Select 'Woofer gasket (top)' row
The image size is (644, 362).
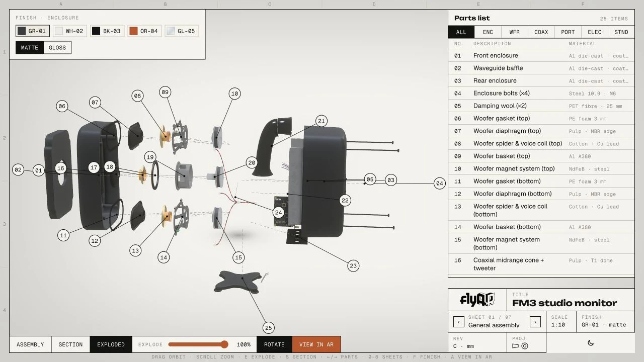pyautogui.click(x=541, y=119)
